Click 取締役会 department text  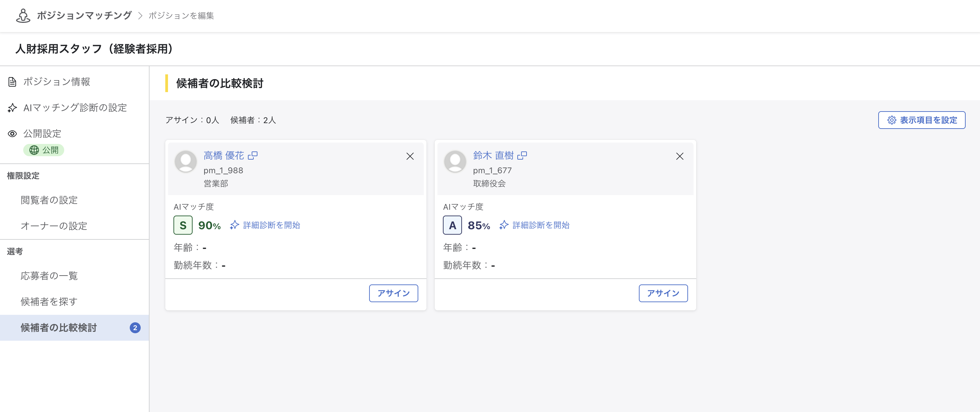pos(489,183)
